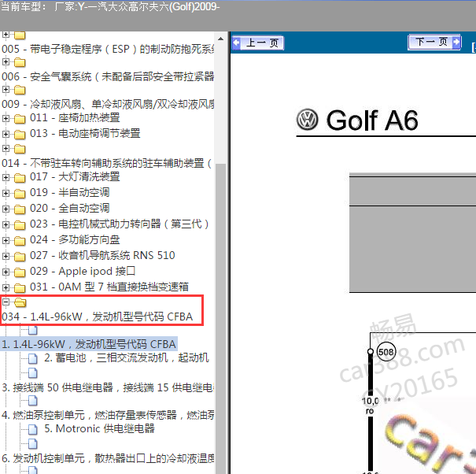
Task: Click folder icon of 024 多功能方向盘
Action: (x=20, y=241)
